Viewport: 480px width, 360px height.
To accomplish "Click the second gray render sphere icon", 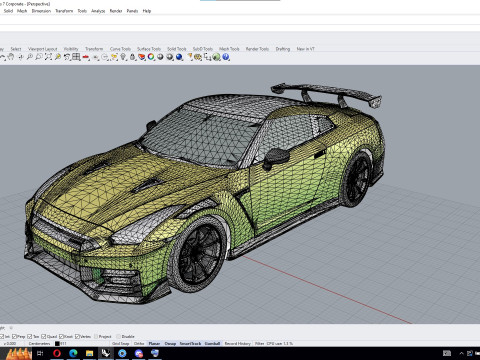I will 170,57.
